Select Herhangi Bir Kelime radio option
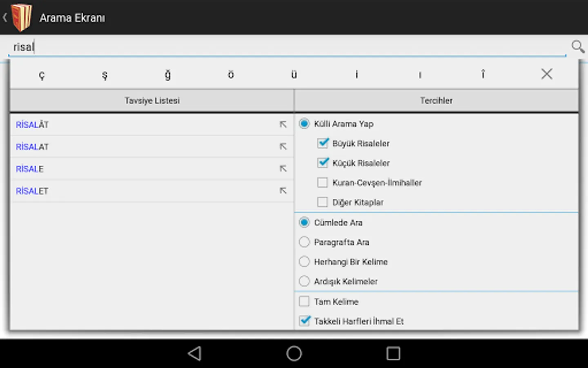The image size is (588, 368). pyautogui.click(x=304, y=262)
